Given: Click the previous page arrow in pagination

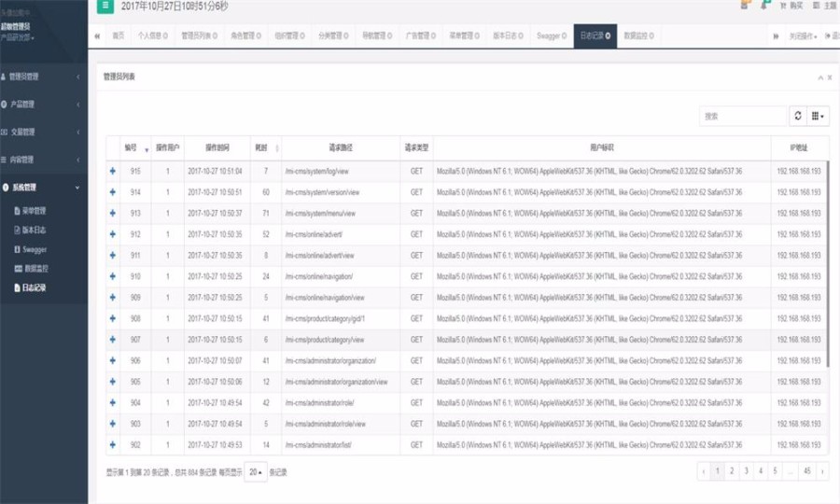Looking at the screenshot, I should (704, 471).
